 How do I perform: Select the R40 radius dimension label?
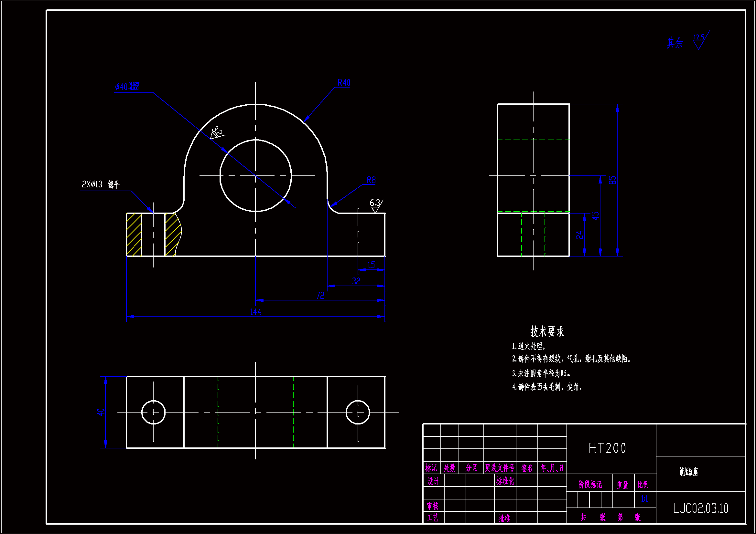coord(344,83)
